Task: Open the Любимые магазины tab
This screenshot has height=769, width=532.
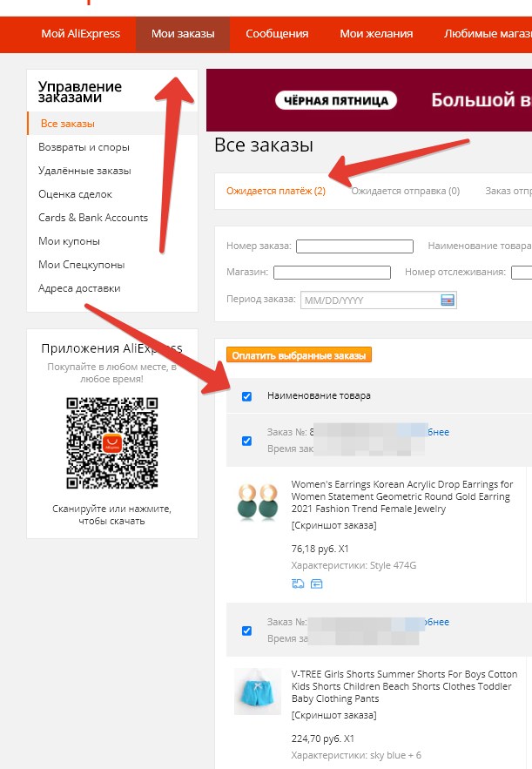Action: point(488,34)
